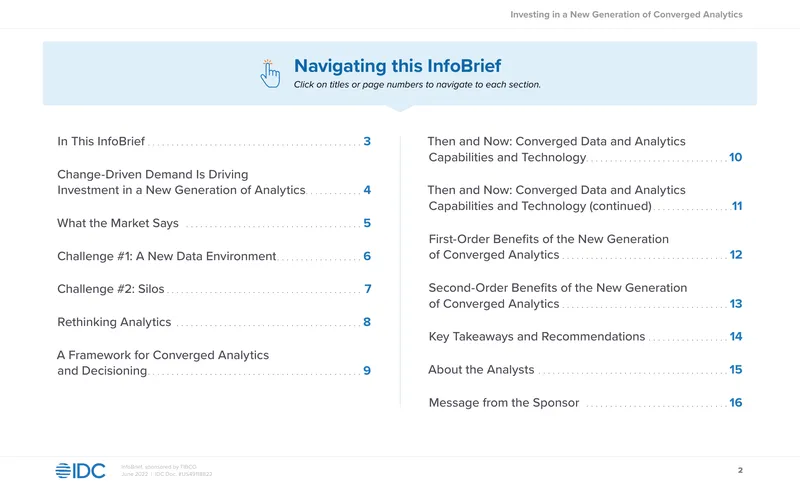Navigate to 'A Framework for Converged Analytics'
Image resolution: width=800 pixels, height=485 pixels.
(x=163, y=355)
